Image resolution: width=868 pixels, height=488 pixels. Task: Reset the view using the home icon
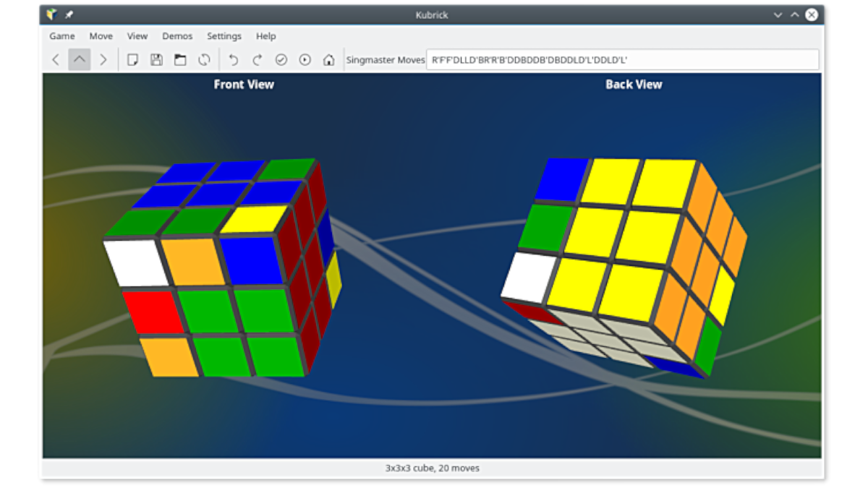[329, 59]
